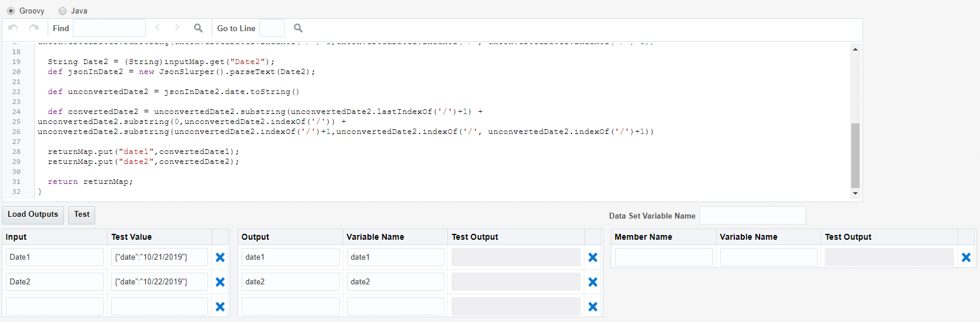Click the Find search magnifier icon
Screen dimensions: 980x322
click(198, 28)
